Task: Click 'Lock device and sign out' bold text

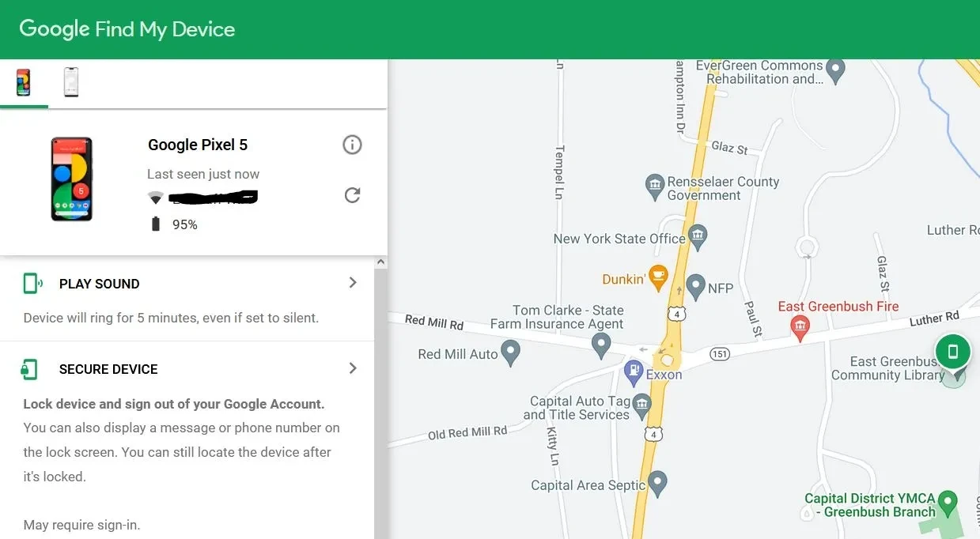Action: click(x=174, y=404)
